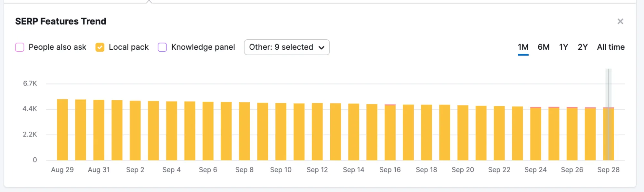This screenshot has height=192, width=644.
Task: Select the 1Y time range tab
Action: point(563,47)
